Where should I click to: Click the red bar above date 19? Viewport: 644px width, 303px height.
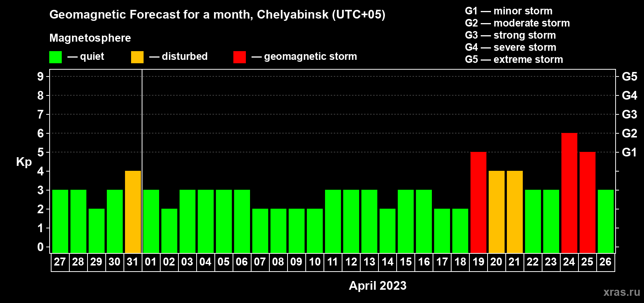coord(478,203)
